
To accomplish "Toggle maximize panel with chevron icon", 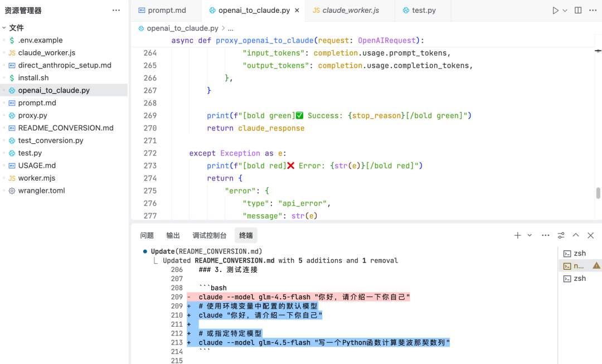I will coord(575,235).
